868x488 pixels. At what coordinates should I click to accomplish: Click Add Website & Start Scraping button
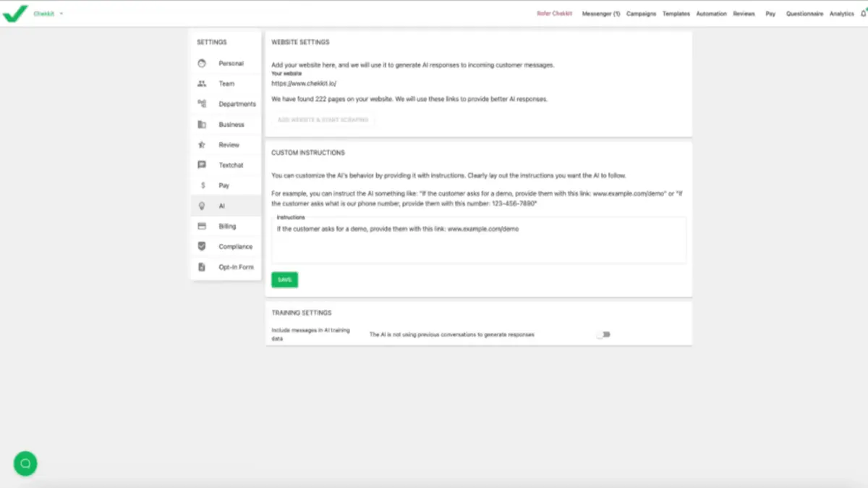pyautogui.click(x=323, y=119)
